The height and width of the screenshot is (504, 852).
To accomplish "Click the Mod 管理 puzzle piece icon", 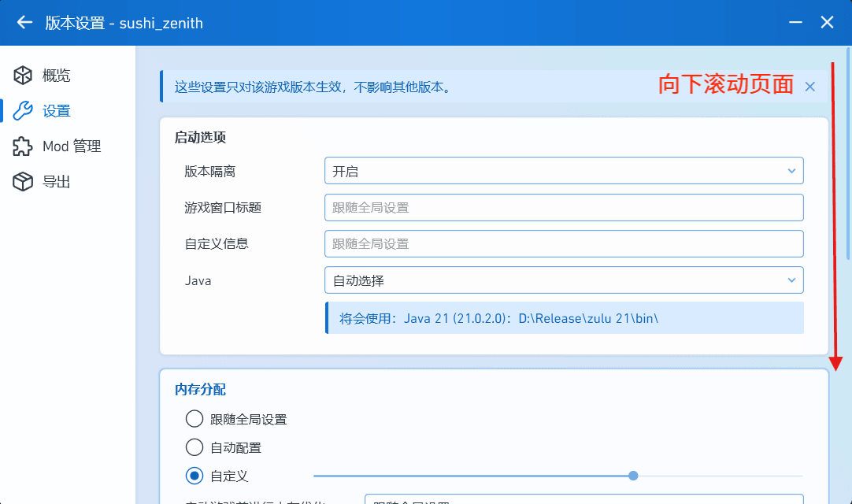I will pos(23,146).
